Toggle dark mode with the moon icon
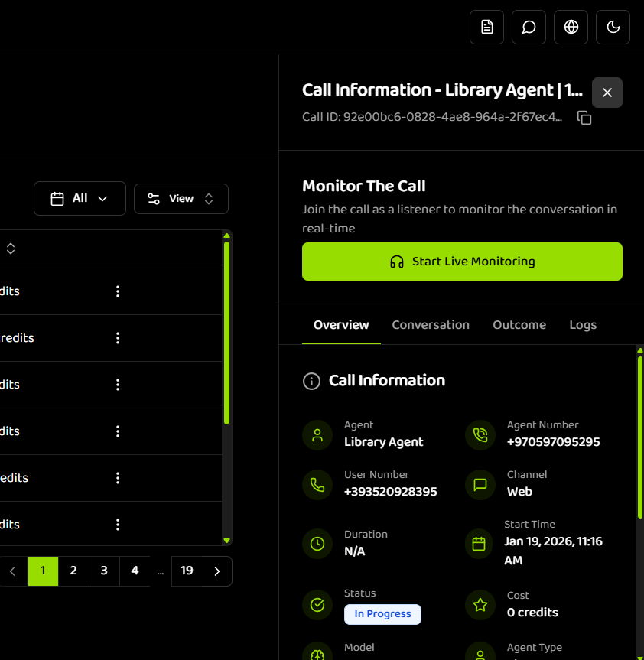The height and width of the screenshot is (660, 644). (x=613, y=27)
